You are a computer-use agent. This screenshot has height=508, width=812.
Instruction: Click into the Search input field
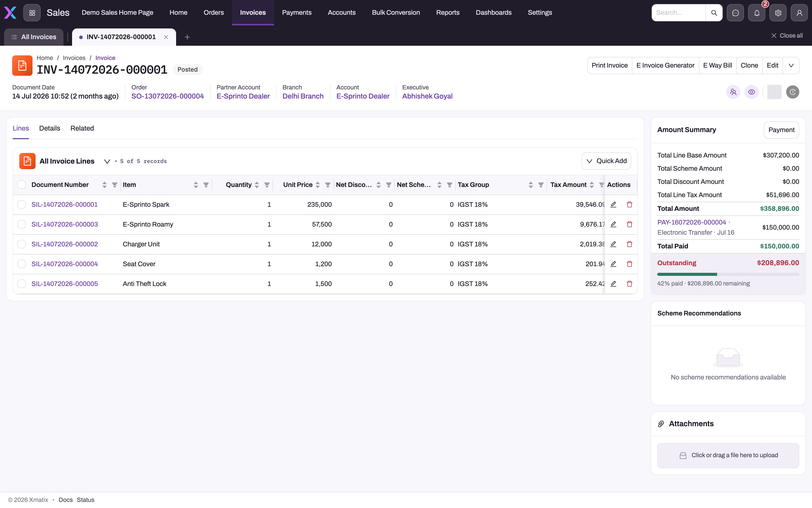point(679,13)
